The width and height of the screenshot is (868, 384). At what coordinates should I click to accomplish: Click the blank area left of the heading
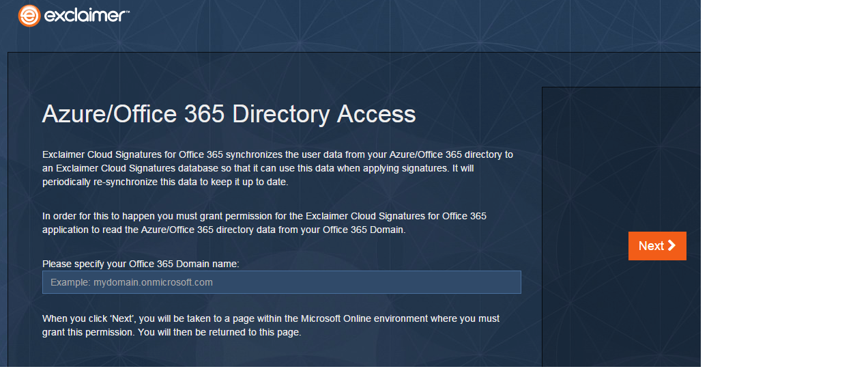click(x=25, y=114)
